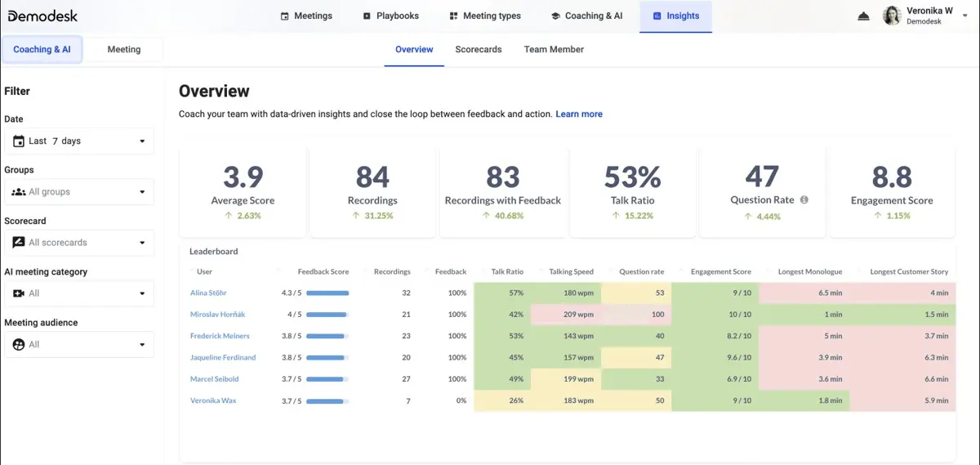980x465 pixels.
Task: Open Alina Stöhr's user profile link
Action: pos(208,293)
